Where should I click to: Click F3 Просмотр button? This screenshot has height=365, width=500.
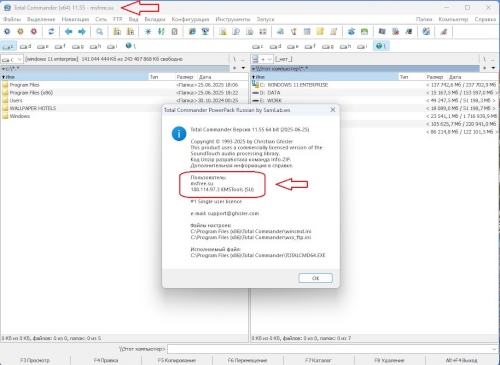(35, 360)
